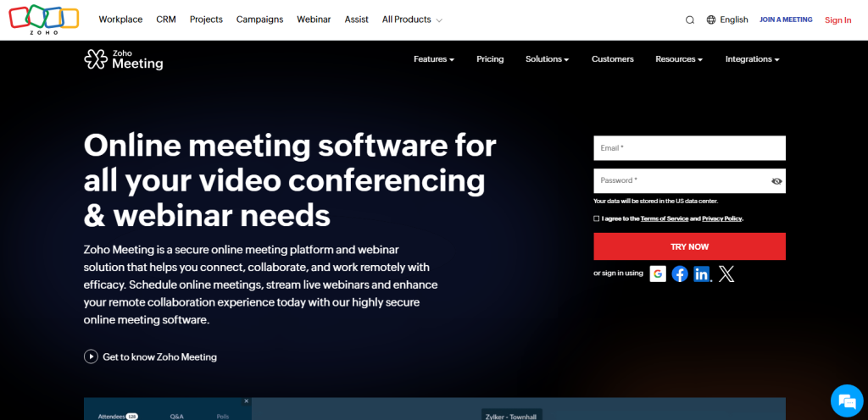Screen dimensions: 868x420
Task: Open the Projects product link
Action: tap(206, 19)
